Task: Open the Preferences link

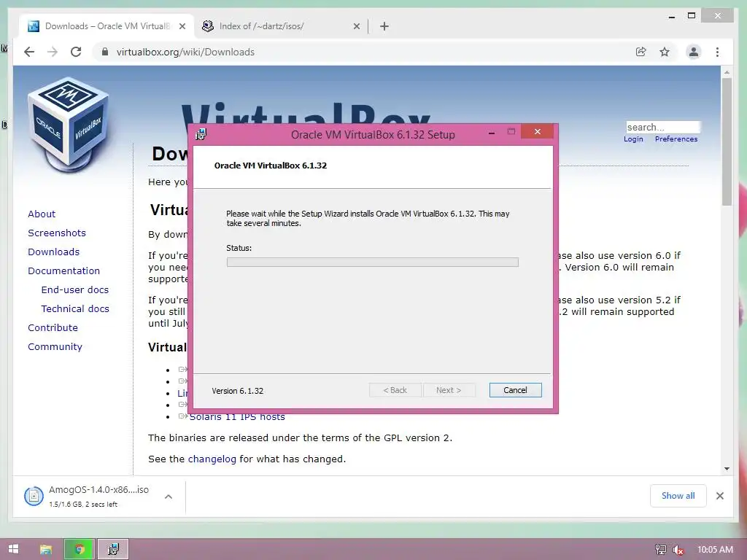Action: 676,139
